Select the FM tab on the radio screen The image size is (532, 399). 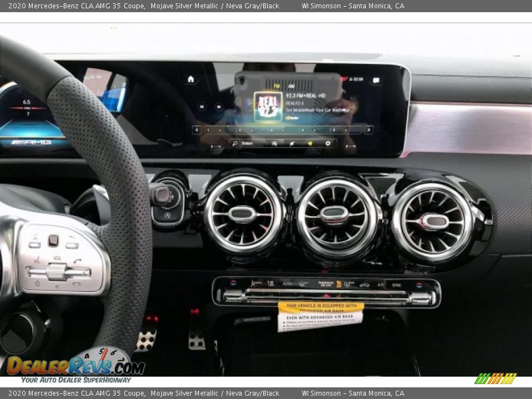point(277,85)
